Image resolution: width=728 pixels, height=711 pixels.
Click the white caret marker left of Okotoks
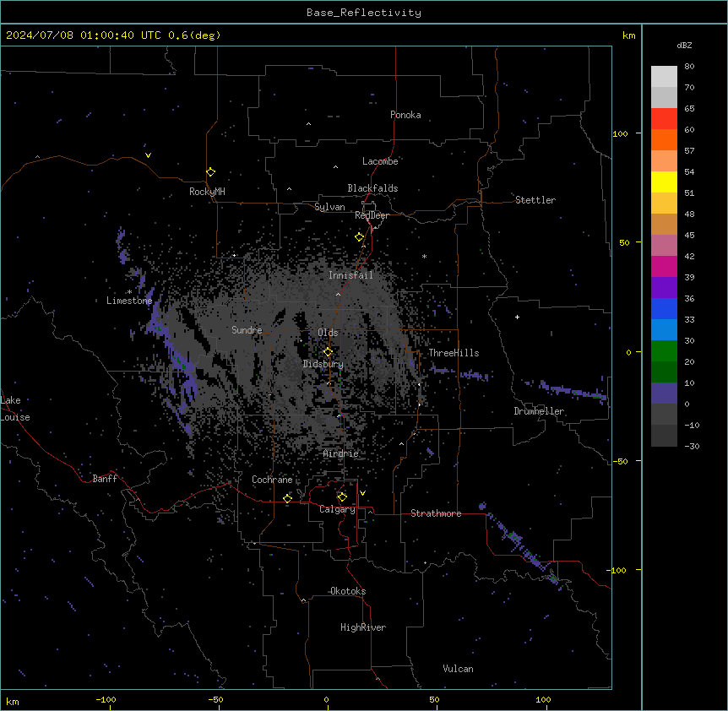304,600
